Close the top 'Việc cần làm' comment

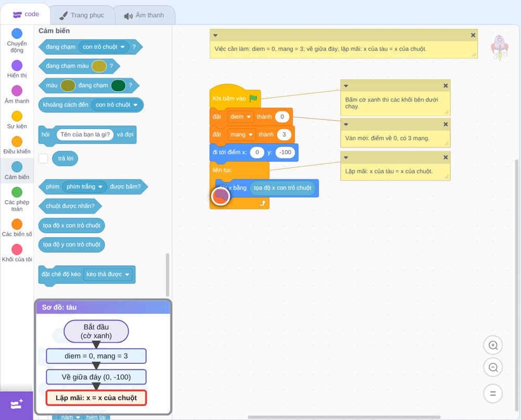click(x=473, y=35)
